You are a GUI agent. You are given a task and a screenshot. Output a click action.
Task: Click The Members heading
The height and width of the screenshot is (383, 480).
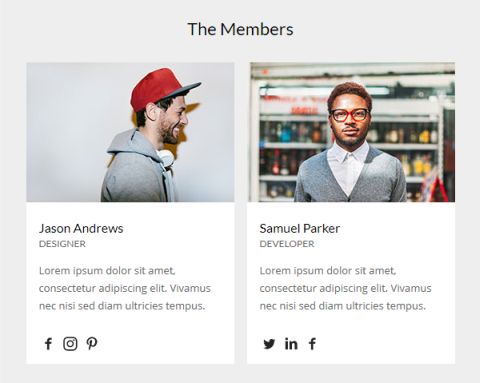click(240, 29)
